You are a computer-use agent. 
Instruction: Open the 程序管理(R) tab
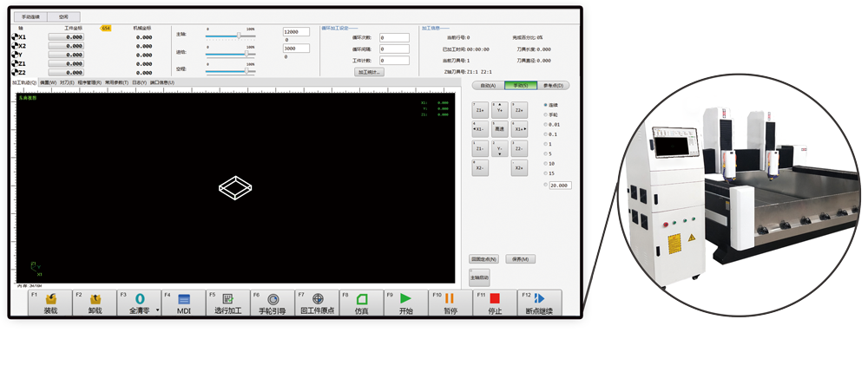pos(90,83)
